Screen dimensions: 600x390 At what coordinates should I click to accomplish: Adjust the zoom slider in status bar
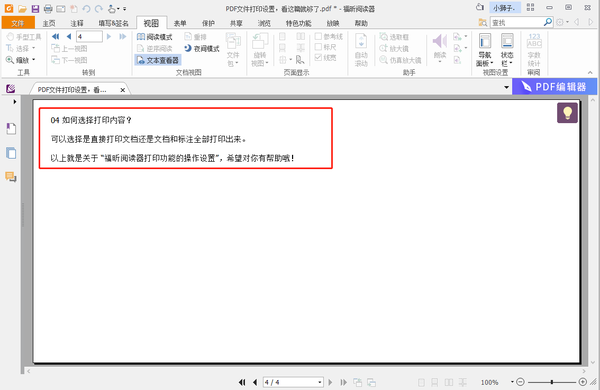tap(551, 382)
